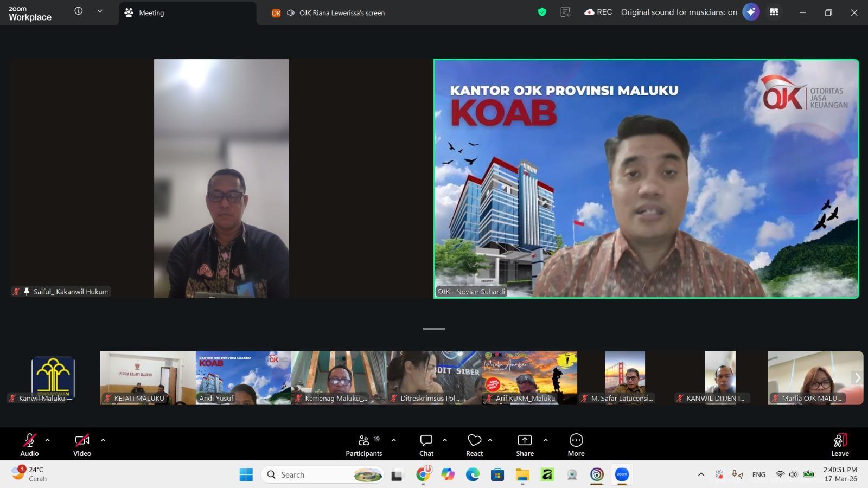Select OJK Riana Lewerissa's screen tab
The image size is (868, 488).
341,13
